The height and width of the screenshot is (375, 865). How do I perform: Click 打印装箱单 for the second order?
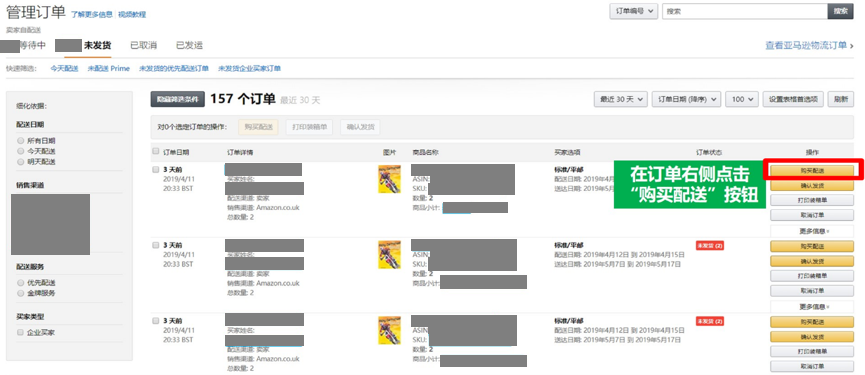(812, 276)
